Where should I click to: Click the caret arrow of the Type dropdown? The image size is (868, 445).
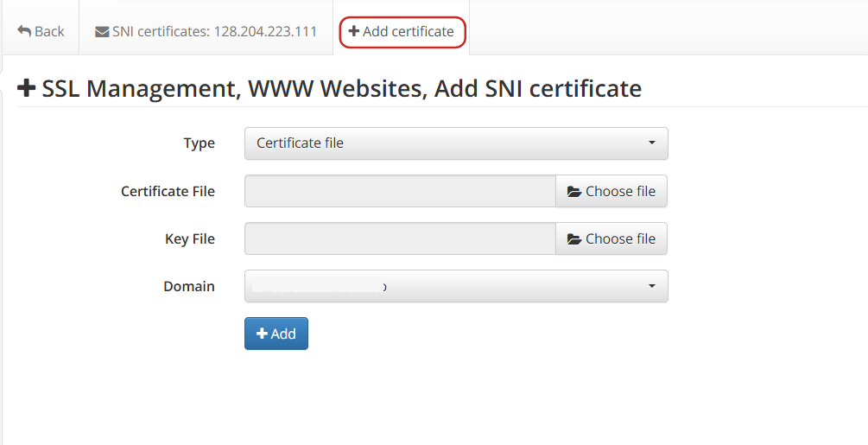pos(652,143)
